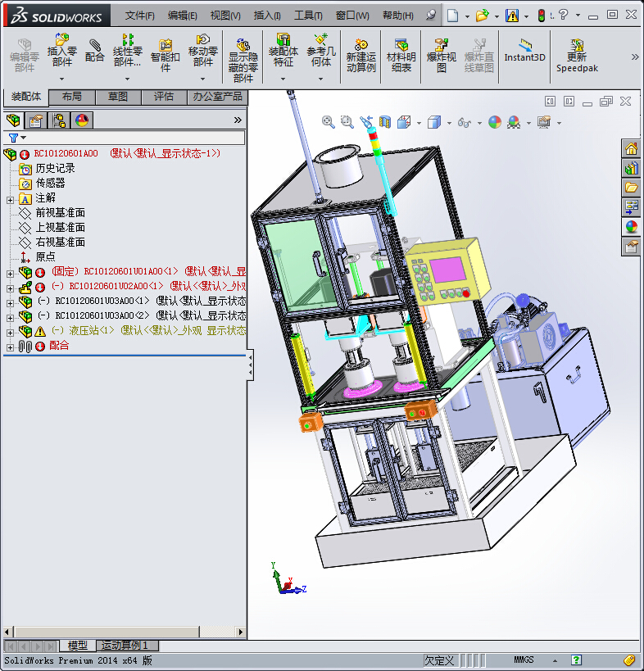Click the View Orientation icon

click(404, 122)
